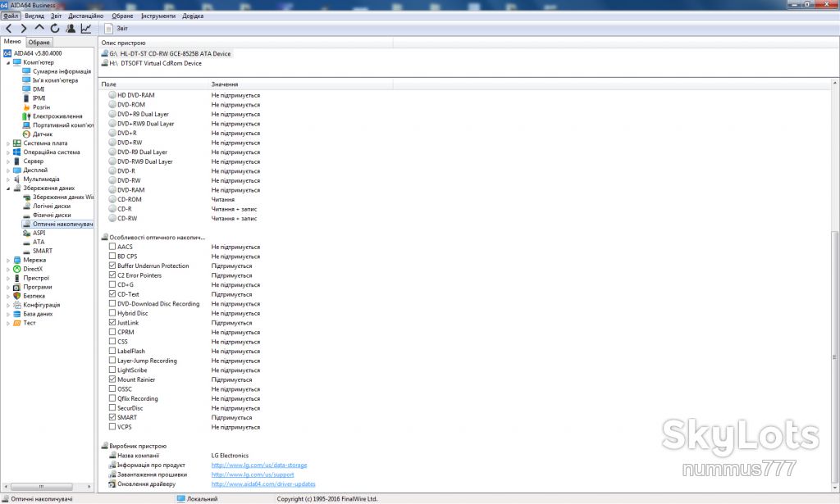Open the graph toolbar icon
The width and height of the screenshot is (840, 504).
(x=85, y=29)
